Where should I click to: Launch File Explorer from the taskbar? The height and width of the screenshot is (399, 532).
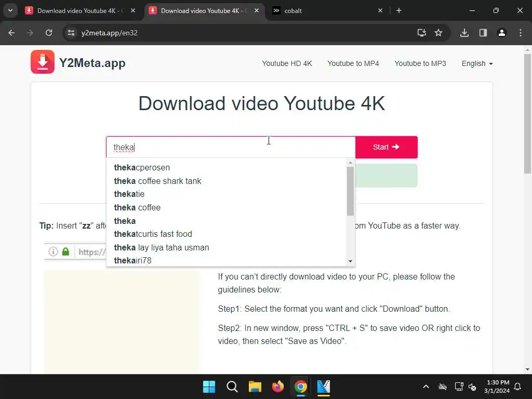coord(255,387)
